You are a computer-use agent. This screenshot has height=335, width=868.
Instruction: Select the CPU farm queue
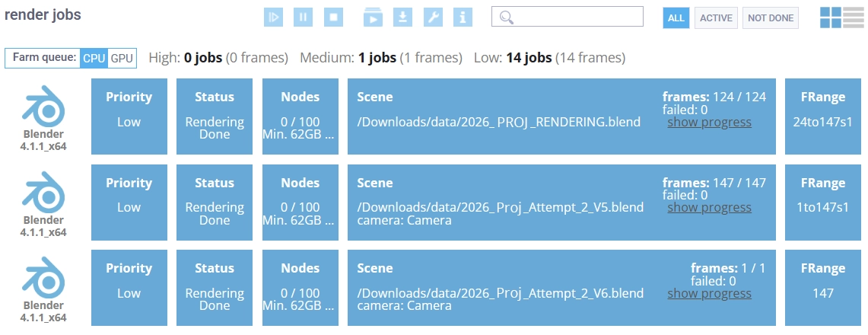[x=94, y=58]
